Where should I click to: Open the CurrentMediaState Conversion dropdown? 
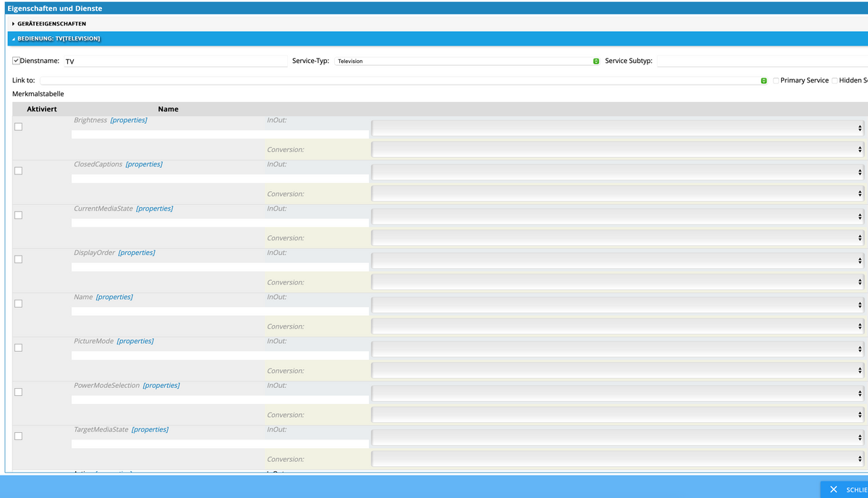coord(618,238)
